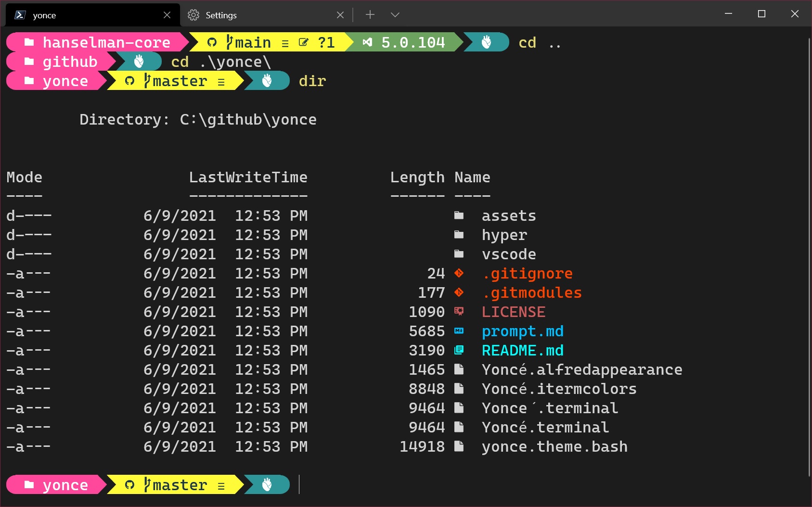
Task: Click the folder icon in hanselman-core segment
Action: [29, 42]
